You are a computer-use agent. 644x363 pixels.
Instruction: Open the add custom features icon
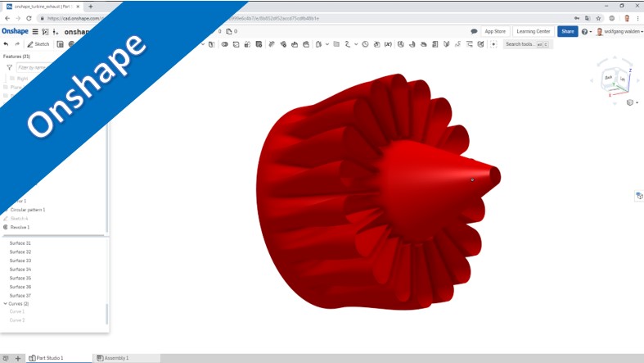(493, 44)
